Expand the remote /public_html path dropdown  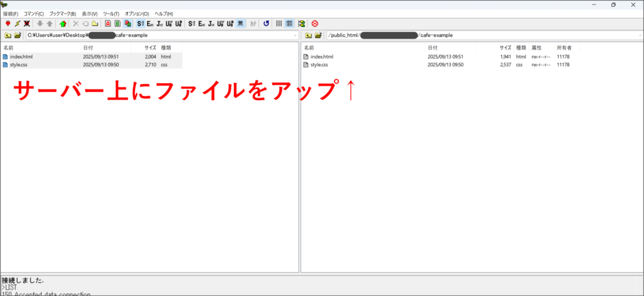coord(638,35)
